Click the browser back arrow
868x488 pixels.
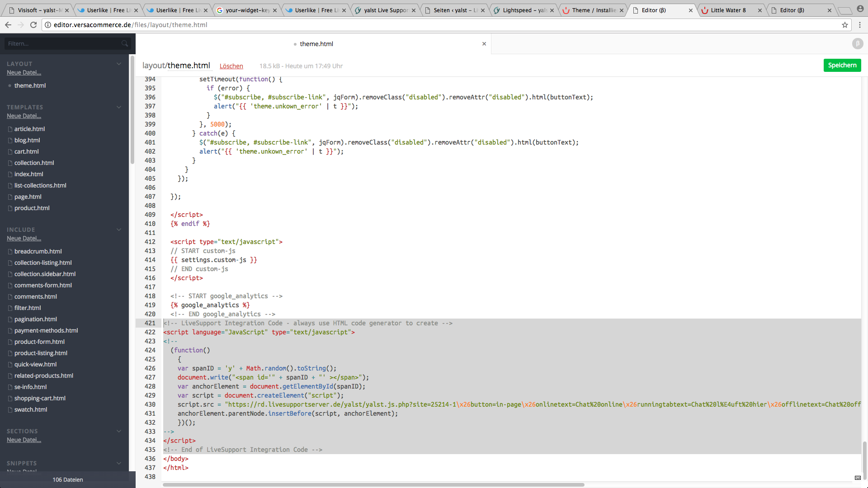pos(8,25)
